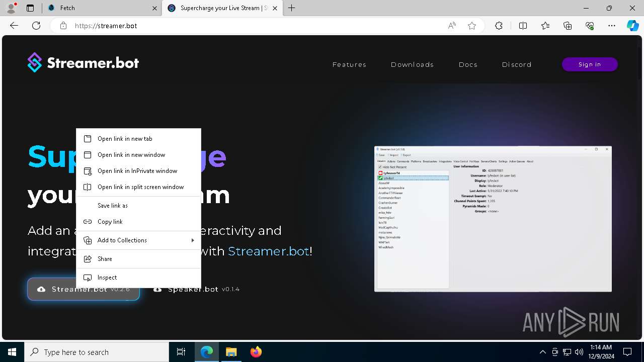The width and height of the screenshot is (644, 362).
Task: Open File Explorer from the taskbar
Action: pyautogui.click(x=231, y=352)
